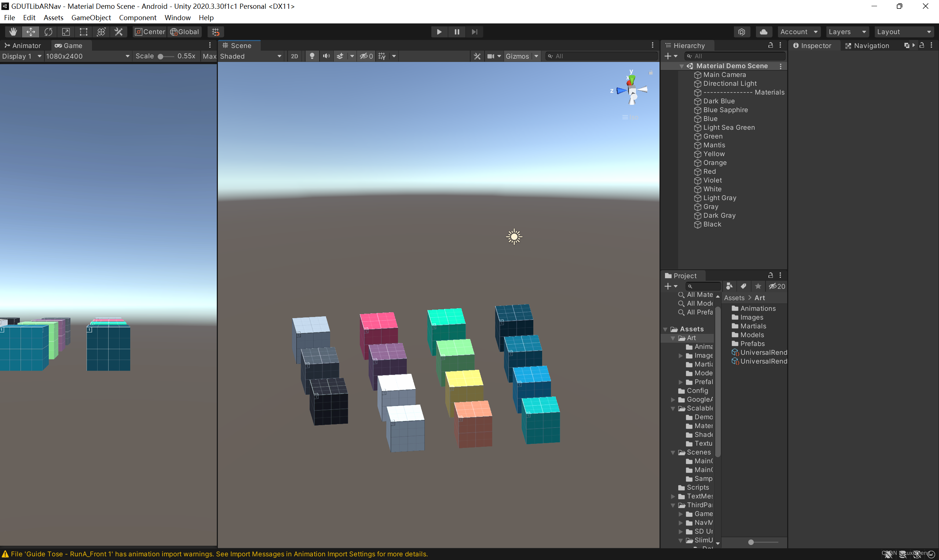Select Blue Sapphire object in Hierarchy

point(725,110)
